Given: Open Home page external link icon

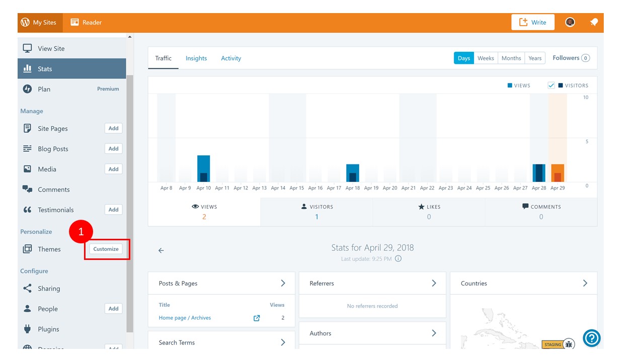Looking at the screenshot, I should tap(257, 318).
